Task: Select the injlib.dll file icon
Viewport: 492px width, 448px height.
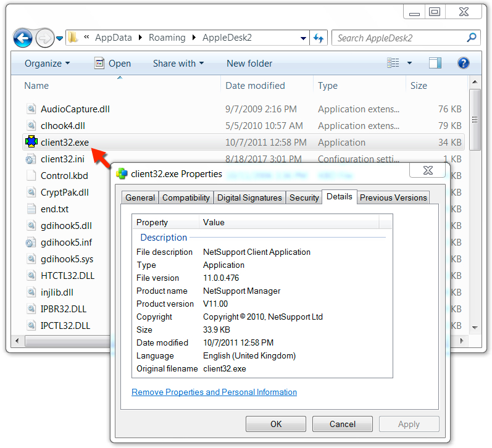Action: point(31,292)
